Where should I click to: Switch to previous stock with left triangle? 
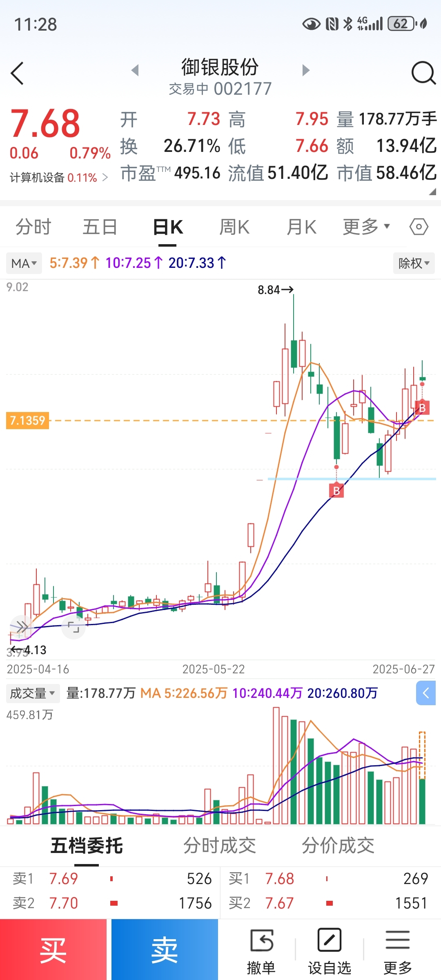point(135,70)
